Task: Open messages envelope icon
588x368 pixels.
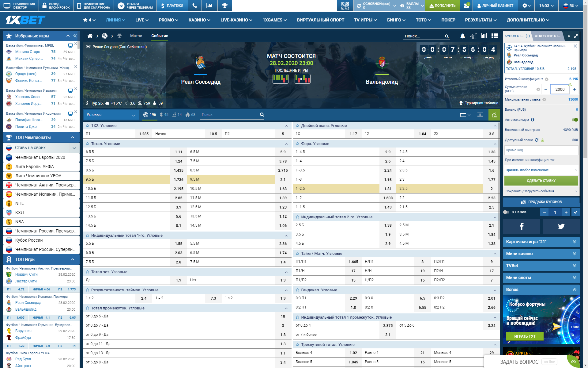Action: tap(466, 6)
